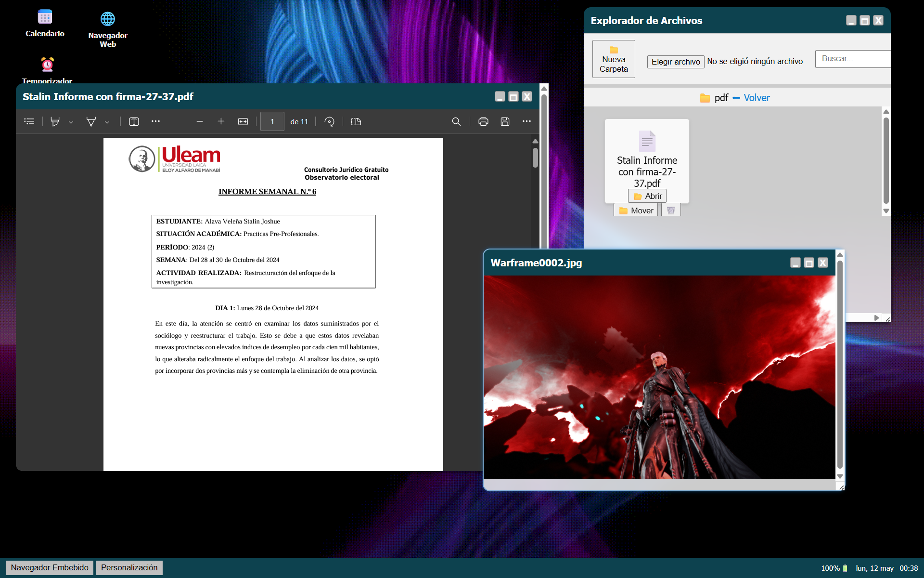This screenshot has height=578, width=924.
Task: Click the fit to width icon
Action: pyautogui.click(x=243, y=122)
